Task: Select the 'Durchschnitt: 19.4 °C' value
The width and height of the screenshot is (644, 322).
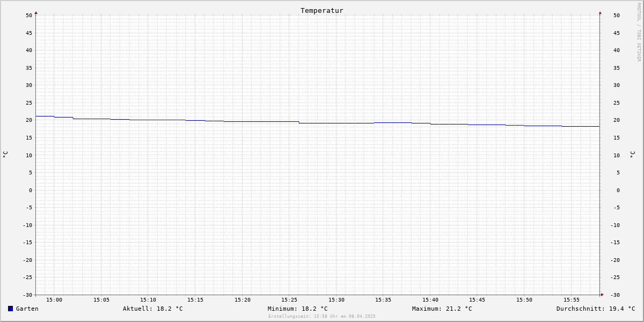Action: tap(596, 309)
